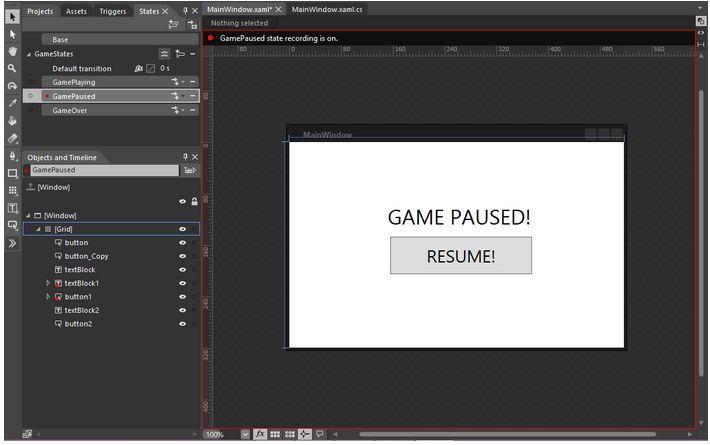Screen dimensions: 710x445
Task: Toggle rendering effects fx button
Action: (260, 434)
